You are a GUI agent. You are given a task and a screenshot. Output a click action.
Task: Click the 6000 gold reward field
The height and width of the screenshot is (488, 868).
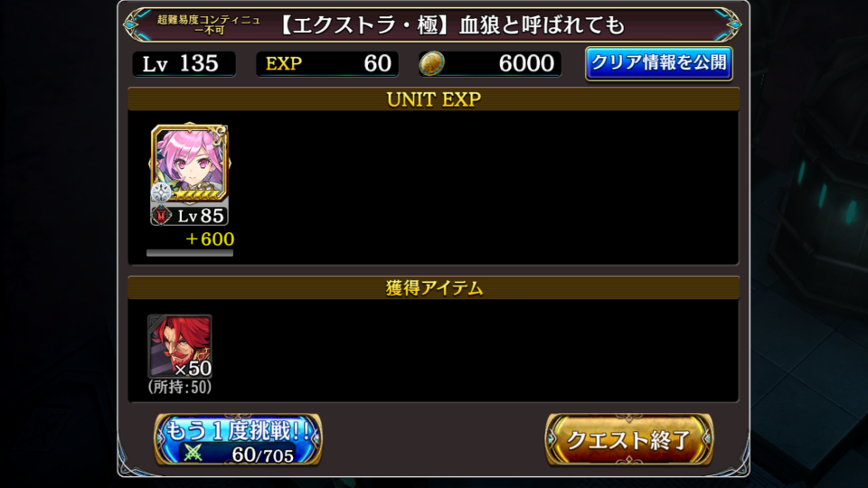[x=490, y=63]
